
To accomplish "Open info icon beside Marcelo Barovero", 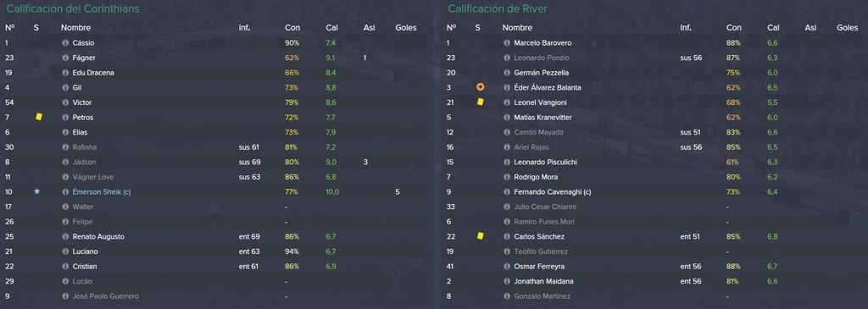I will click(x=507, y=42).
